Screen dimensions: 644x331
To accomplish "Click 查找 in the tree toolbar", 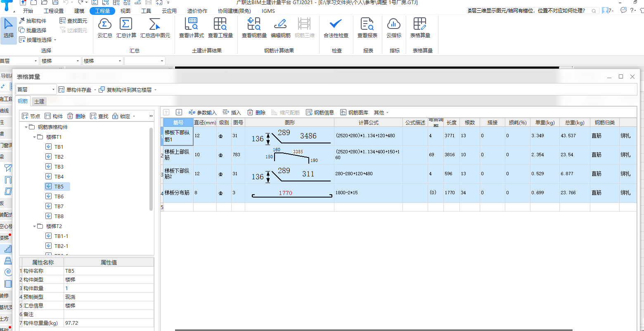I will pyautogui.click(x=99, y=117).
